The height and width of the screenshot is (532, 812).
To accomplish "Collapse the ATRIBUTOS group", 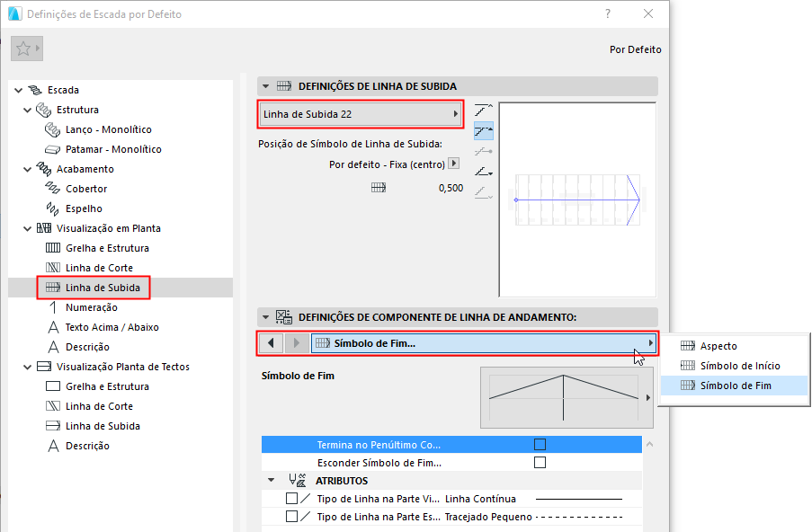I will [x=271, y=480].
